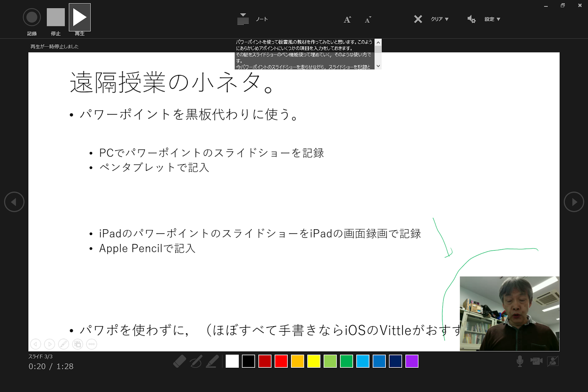Click the bullet text ペンタブレットで記入
The image size is (588, 392).
pyautogui.click(x=154, y=168)
